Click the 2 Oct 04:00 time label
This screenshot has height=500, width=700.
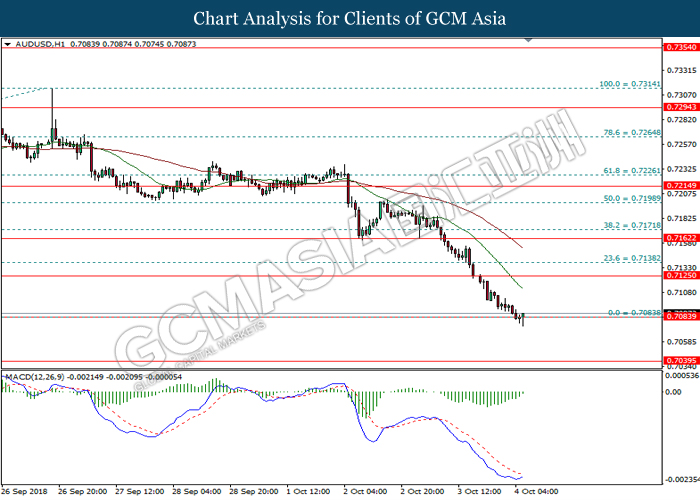tap(365, 492)
